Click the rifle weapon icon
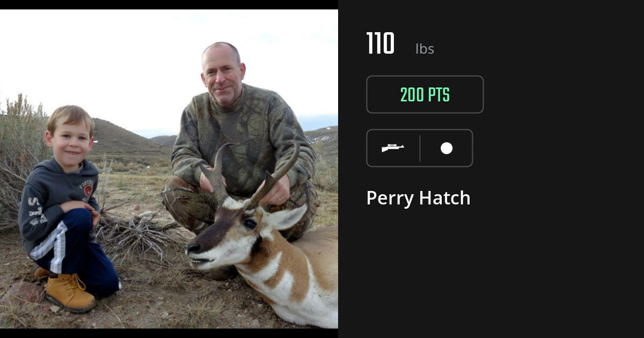 (x=393, y=148)
